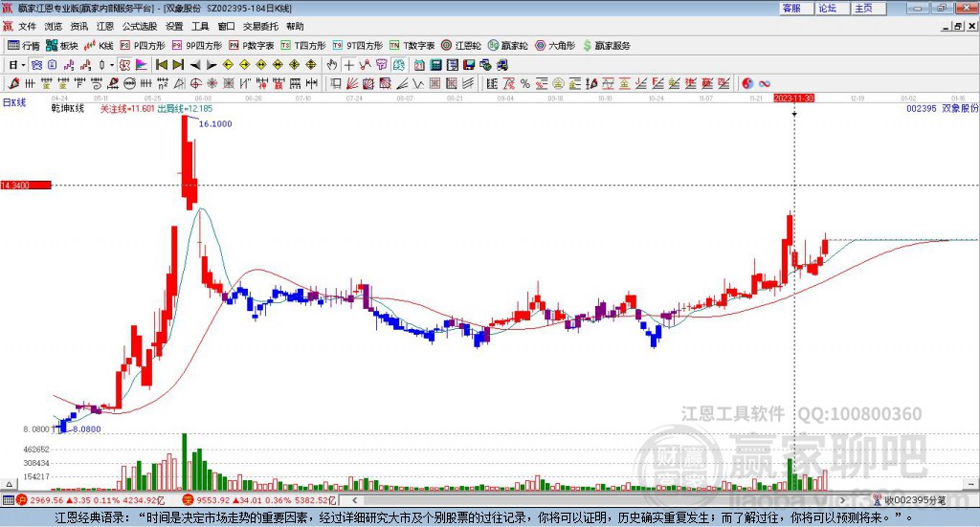This screenshot has height=527, width=980.
Task: Select the pencil drawing tool
Action: point(13,83)
